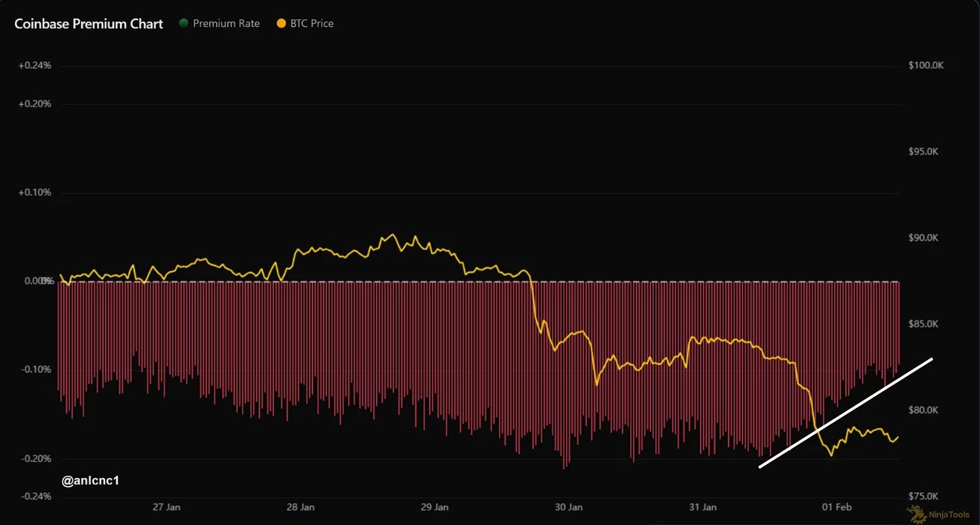Toggle the BTC Price series label
The image size is (980, 525).
[x=313, y=24]
